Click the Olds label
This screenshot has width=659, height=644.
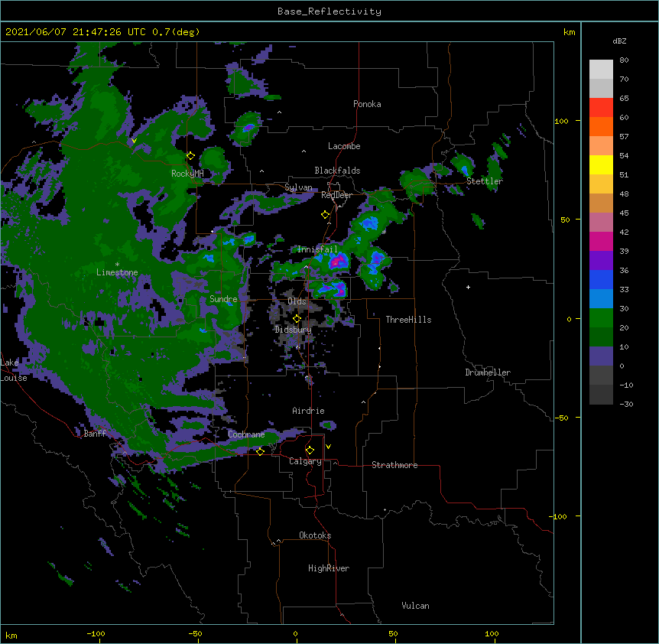click(297, 301)
